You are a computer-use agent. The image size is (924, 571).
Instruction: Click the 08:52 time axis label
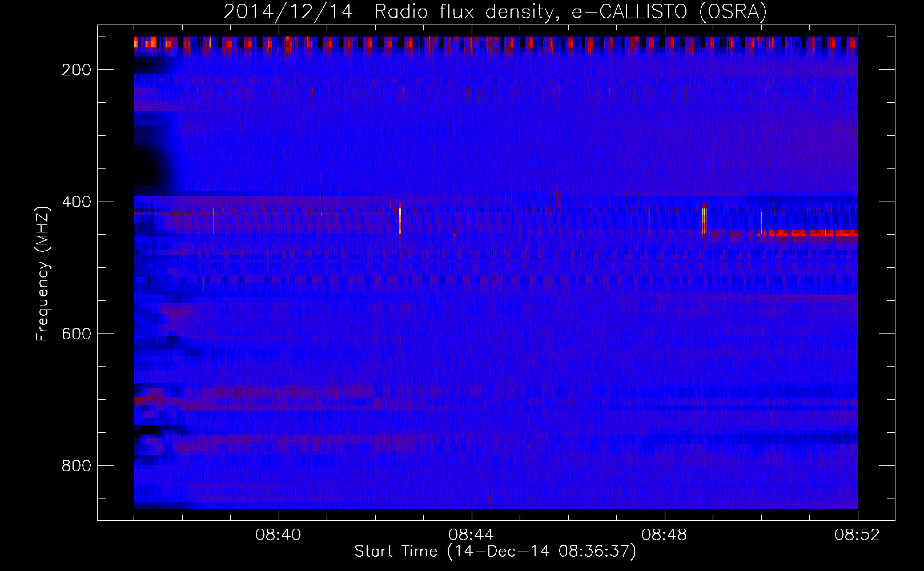pyautogui.click(x=858, y=535)
